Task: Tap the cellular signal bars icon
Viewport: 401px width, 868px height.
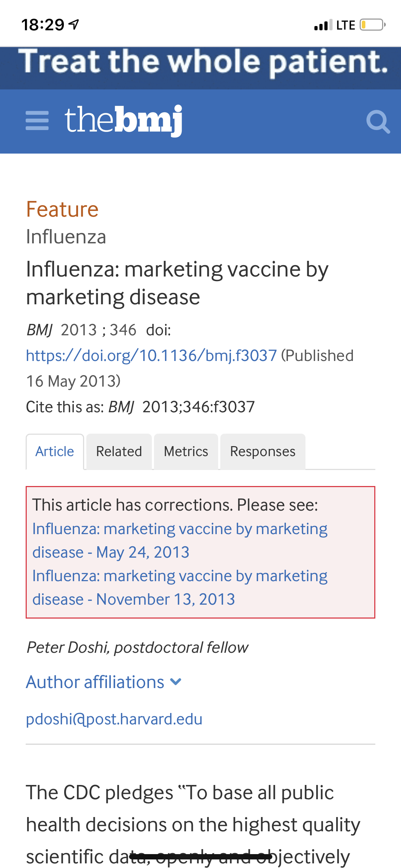Action: [323, 25]
